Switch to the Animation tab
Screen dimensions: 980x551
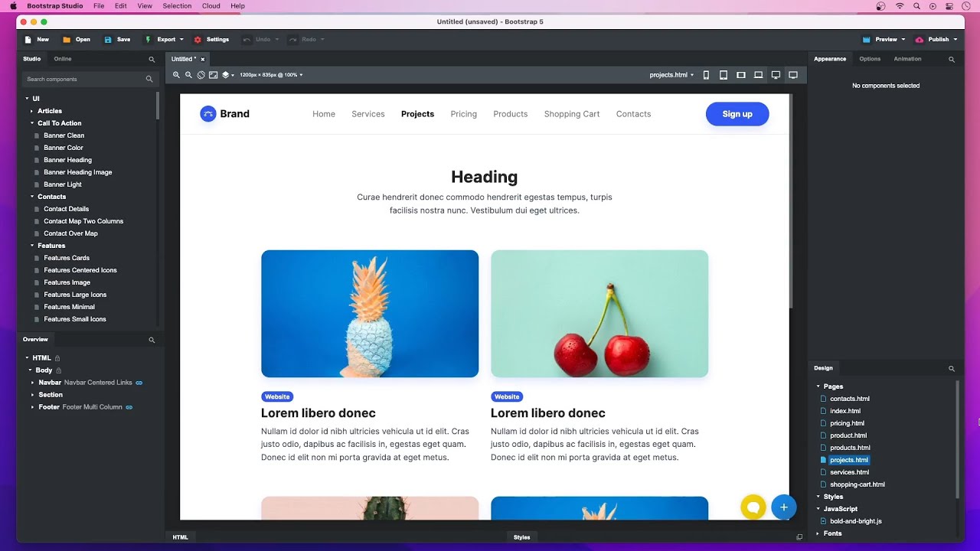(x=907, y=59)
